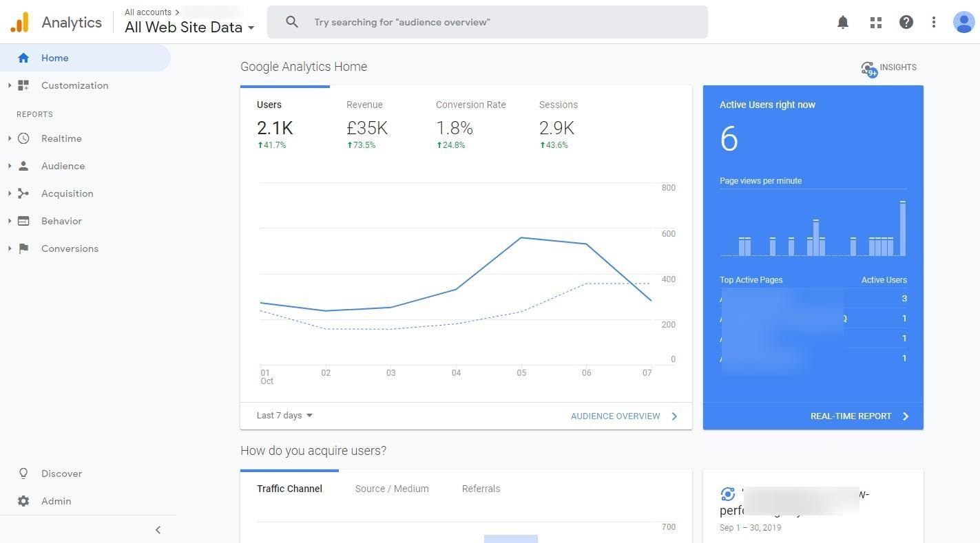Open the Analytics help icon
Viewport: 980px width, 543px height.
point(906,22)
